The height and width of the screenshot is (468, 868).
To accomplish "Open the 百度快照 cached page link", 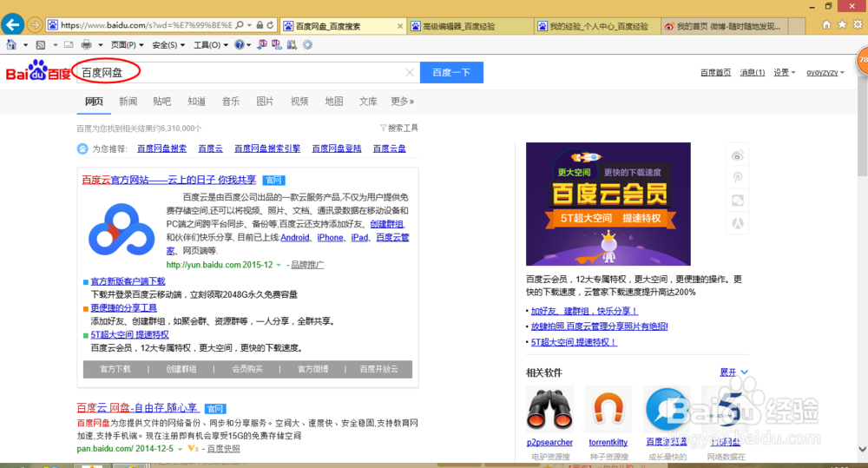I will point(224,449).
